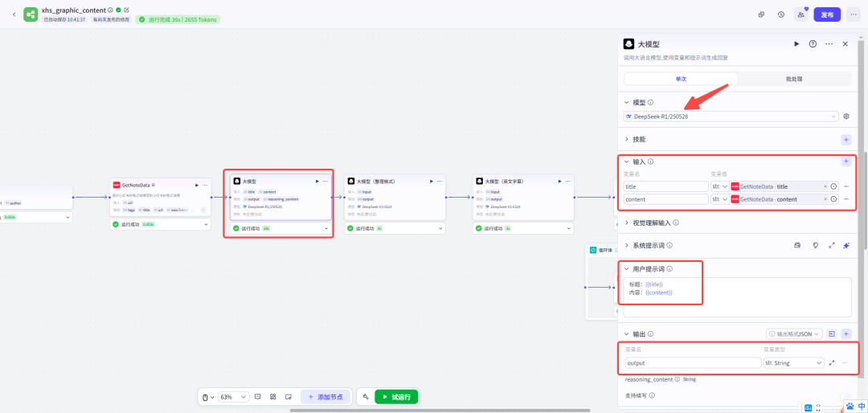
Task: Add an input variable with 输入 plus
Action: click(x=845, y=162)
